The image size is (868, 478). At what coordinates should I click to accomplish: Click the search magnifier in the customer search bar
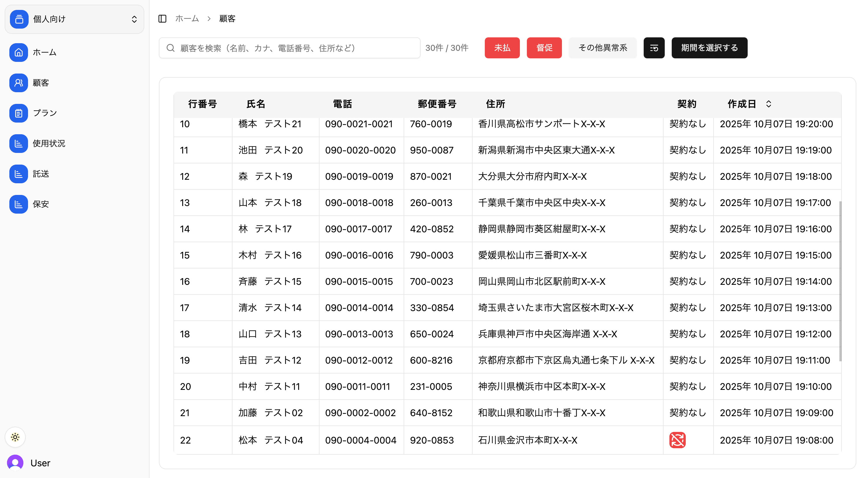(170, 48)
